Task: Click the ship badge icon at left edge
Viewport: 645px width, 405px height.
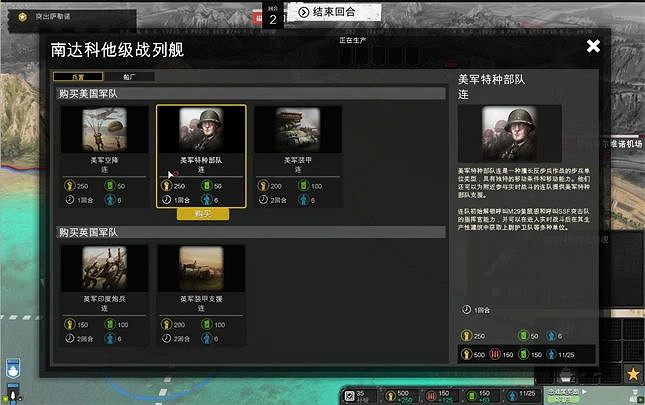Action: click(x=13, y=368)
